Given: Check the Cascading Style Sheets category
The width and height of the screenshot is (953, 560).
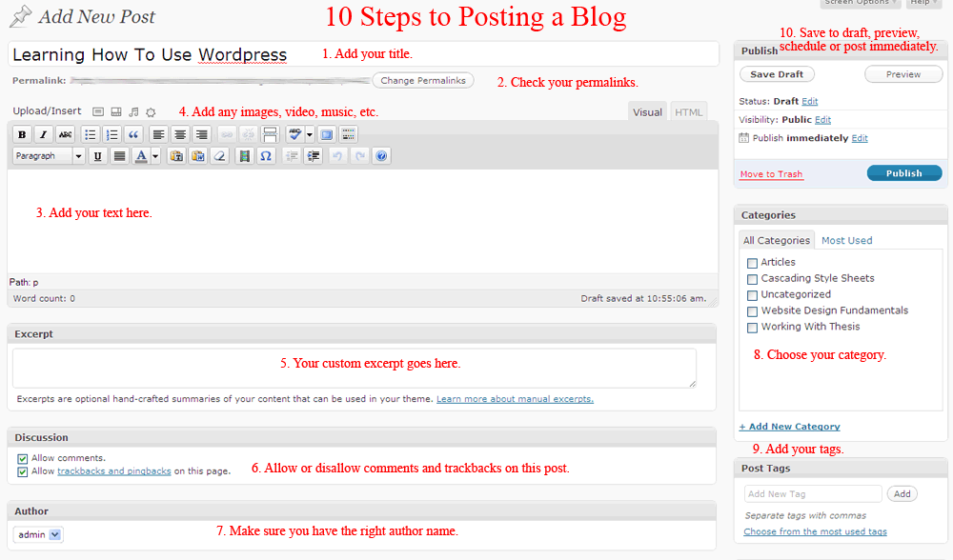Looking at the screenshot, I should click(753, 279).
